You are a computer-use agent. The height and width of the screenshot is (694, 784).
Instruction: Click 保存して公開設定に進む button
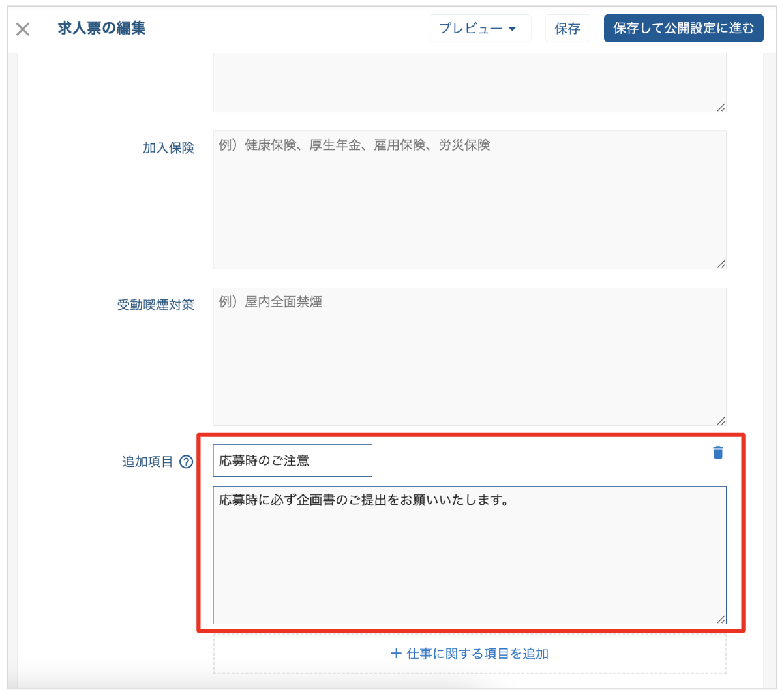pos(684,28)
